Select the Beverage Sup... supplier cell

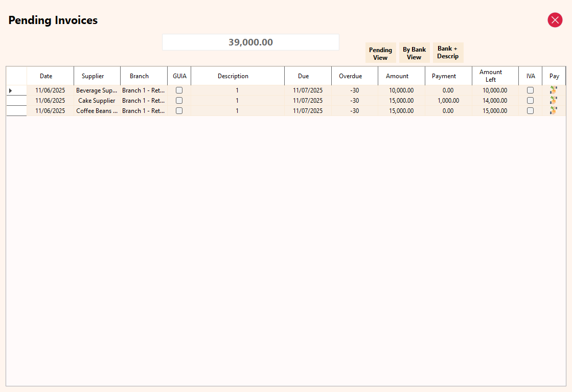pyautogui.click(x=97, y=90)
